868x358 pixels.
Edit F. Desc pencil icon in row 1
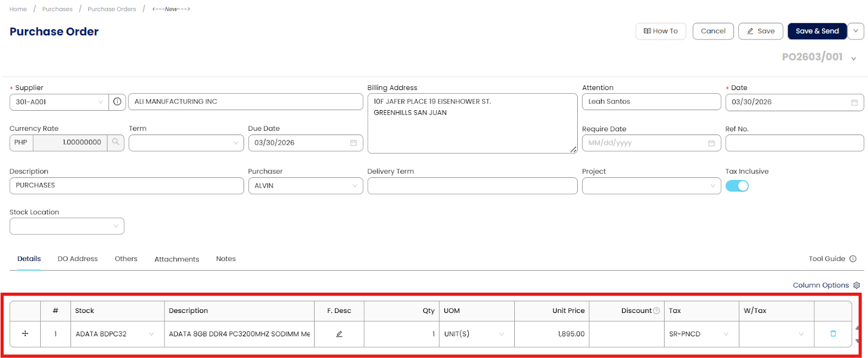(x=339, y=334)
